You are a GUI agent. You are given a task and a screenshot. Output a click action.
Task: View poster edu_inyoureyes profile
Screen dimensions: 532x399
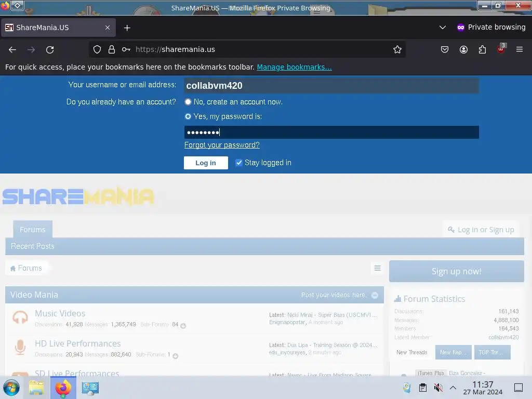coord(287,352)
